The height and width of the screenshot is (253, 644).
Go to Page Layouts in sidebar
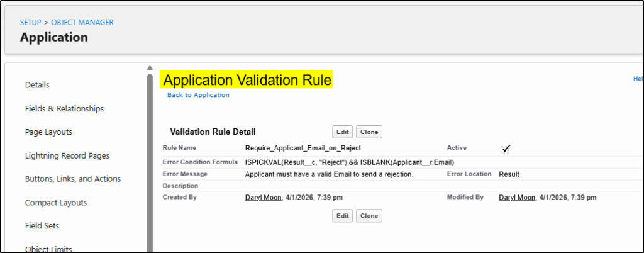[x=48, y=132]
